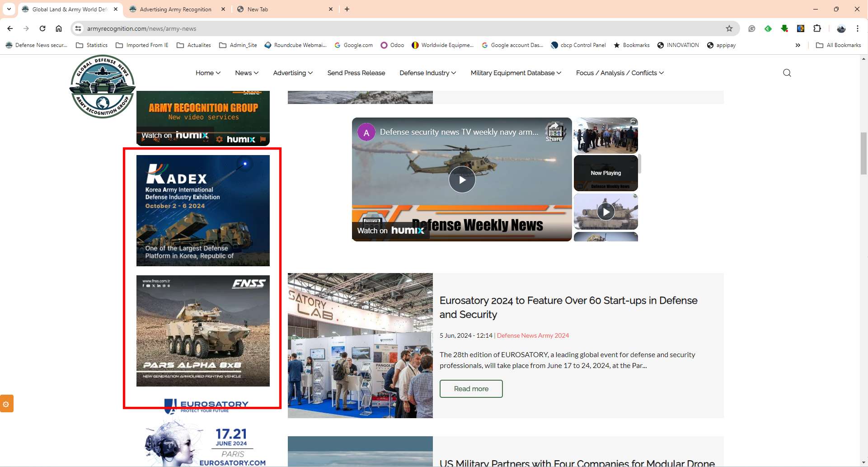Open the Defense News Army 2024 link
The image size is (868, 467).
pos(533,335)
